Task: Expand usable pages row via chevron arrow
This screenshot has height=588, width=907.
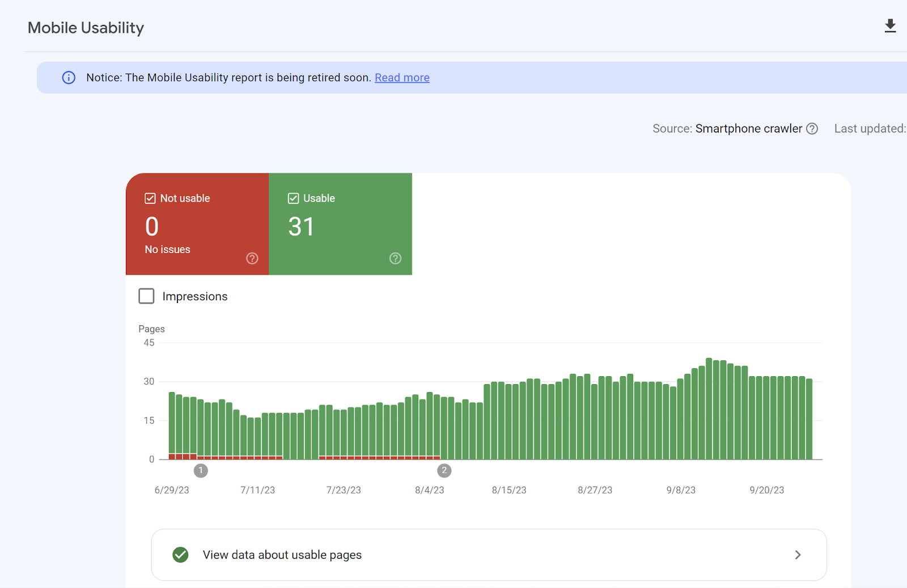Action: (x=798, y=555)
